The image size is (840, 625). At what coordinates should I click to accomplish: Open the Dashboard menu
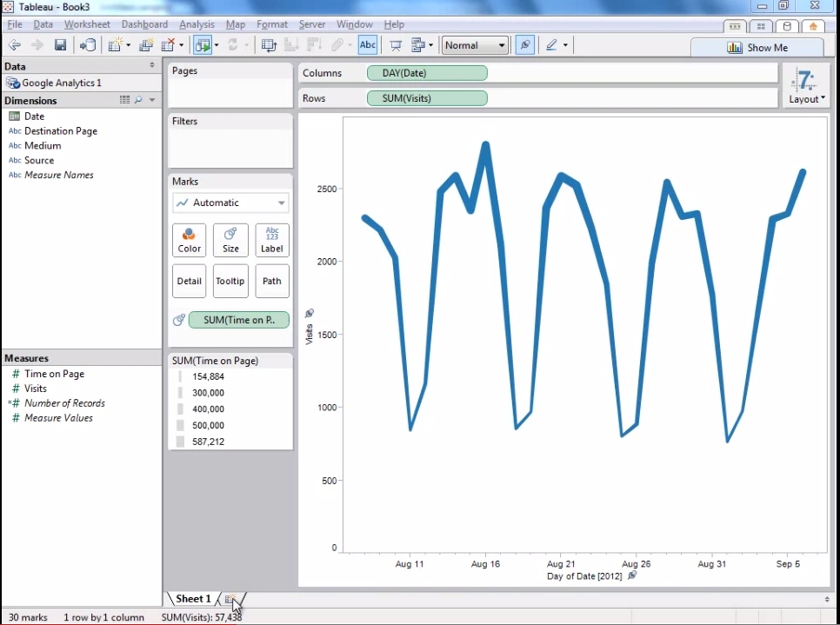[x=144, y=24]
